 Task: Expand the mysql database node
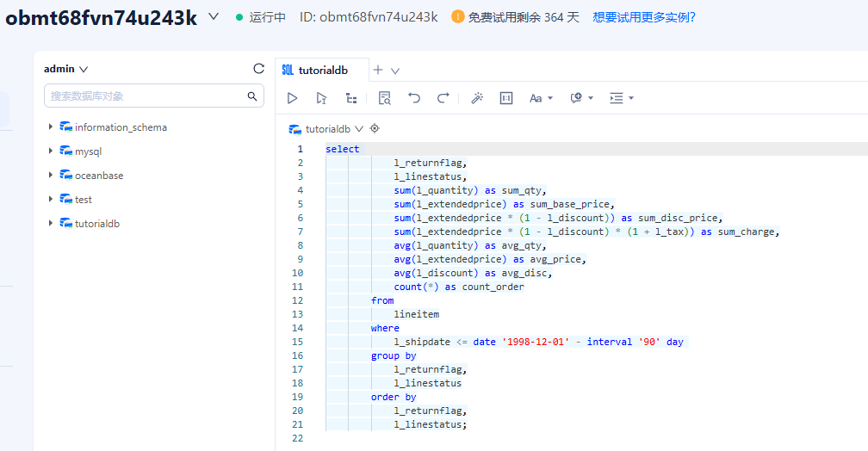50,151
